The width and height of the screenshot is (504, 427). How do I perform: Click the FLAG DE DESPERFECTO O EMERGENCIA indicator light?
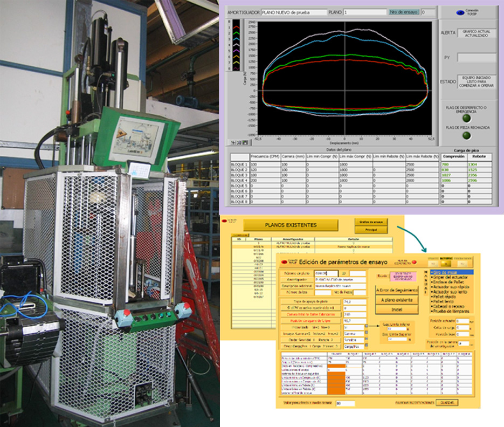point(466,118)
